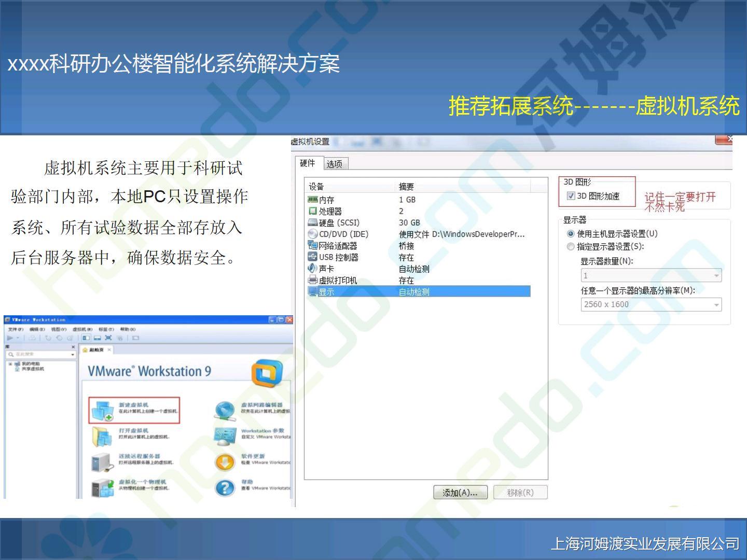Click the Unity mode icon in VMware toolbar
The image size is (747, 560).
click(x=120, y=338)
